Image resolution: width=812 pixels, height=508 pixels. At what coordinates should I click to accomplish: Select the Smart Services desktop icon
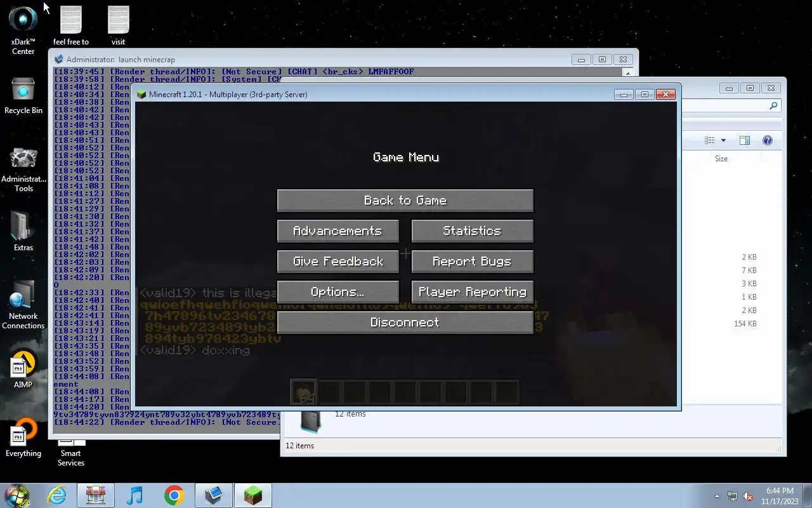71,452
